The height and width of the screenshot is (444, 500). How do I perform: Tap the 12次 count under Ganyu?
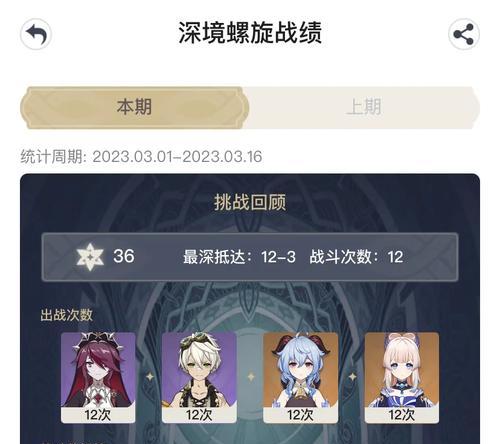pos(301,415)
